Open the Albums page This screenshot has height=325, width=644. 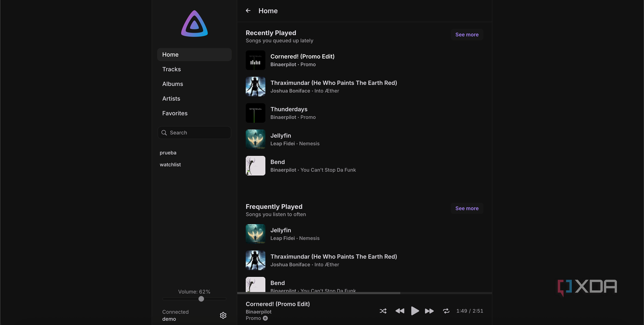click(x=194, y=84)
